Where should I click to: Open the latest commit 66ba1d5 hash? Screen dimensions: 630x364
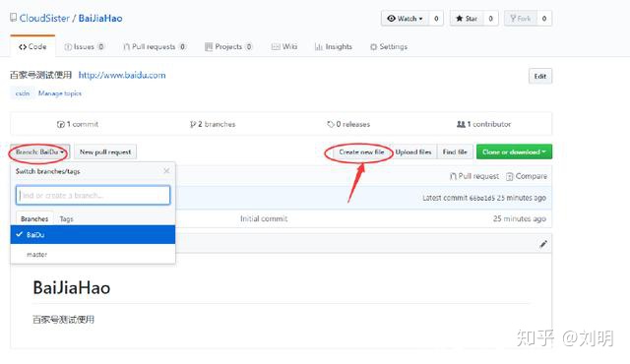(x=481, y=198)
